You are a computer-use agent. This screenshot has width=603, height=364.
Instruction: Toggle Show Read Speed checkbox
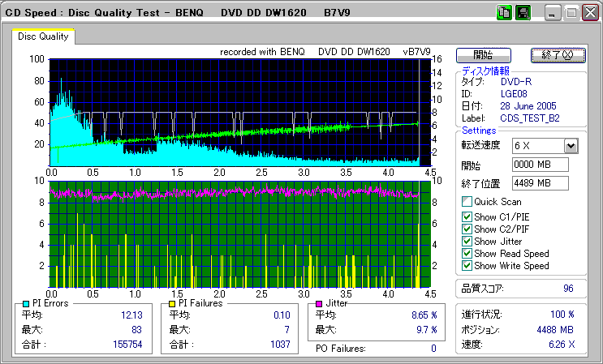pos(467,253)
